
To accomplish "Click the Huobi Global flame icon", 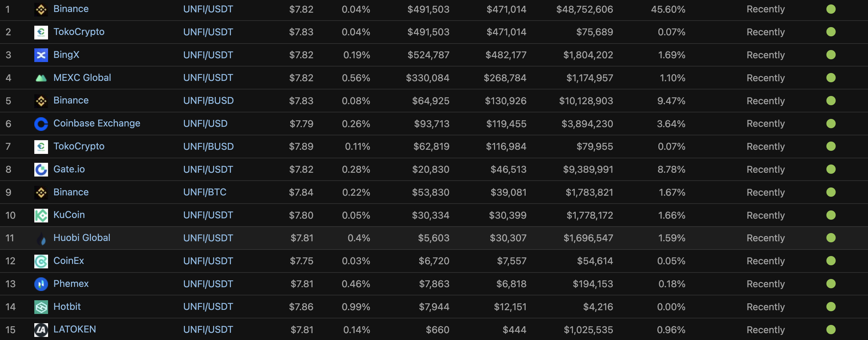I will [41, 239].
